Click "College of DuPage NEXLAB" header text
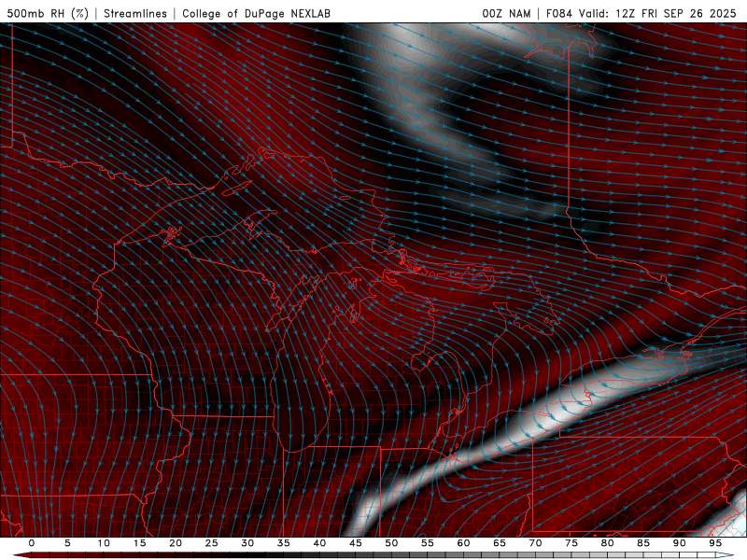The width and height of the screenshot is (747, 560). [x=256, y=13]
